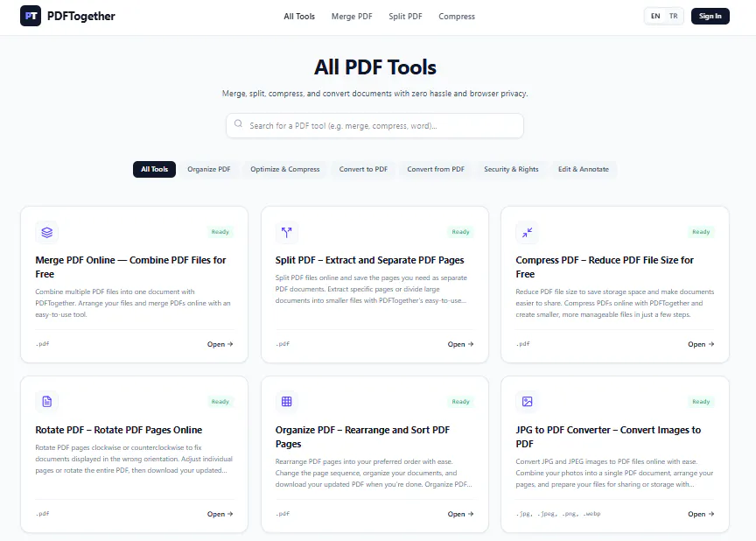Open the Merge PDF tool card link

point(220,344)
